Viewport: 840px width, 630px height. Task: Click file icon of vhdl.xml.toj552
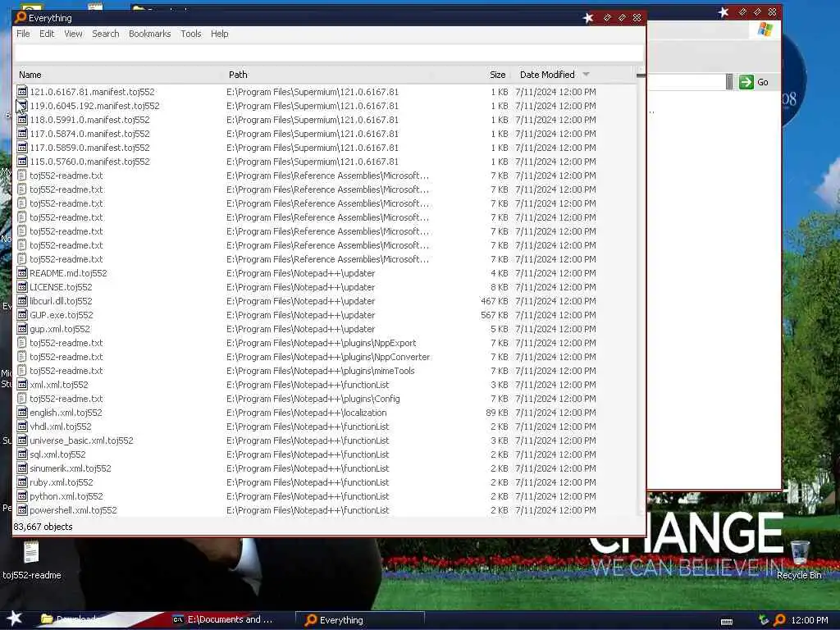click(x=22, y=426)
